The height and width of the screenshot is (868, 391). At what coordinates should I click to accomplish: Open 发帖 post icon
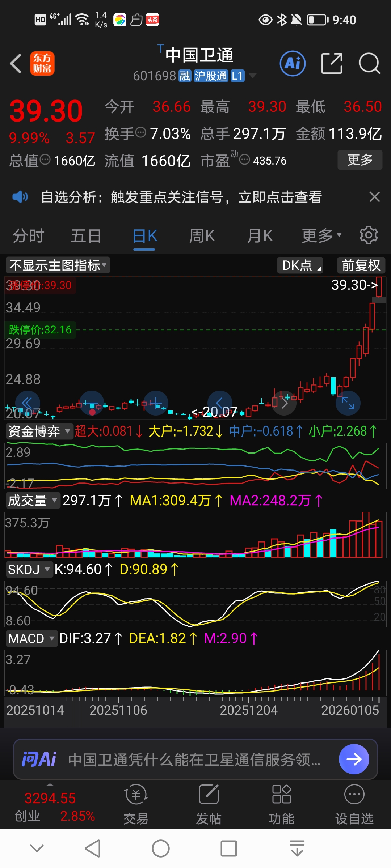coord(209,804)
